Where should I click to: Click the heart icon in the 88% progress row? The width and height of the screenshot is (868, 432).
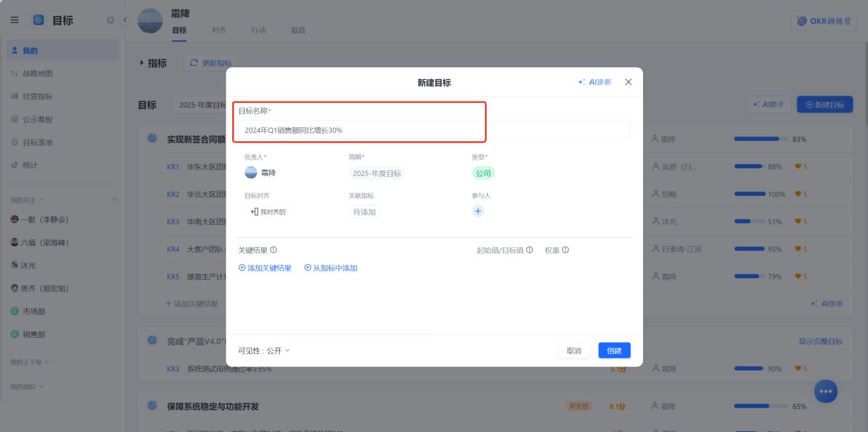797,167
